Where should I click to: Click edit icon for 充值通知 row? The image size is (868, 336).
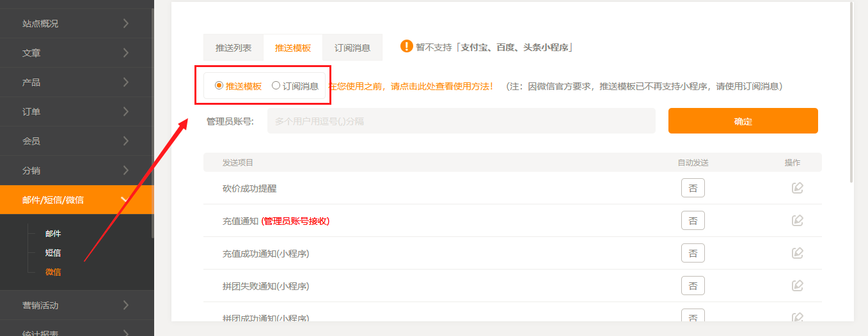click(x=797, y=220)
